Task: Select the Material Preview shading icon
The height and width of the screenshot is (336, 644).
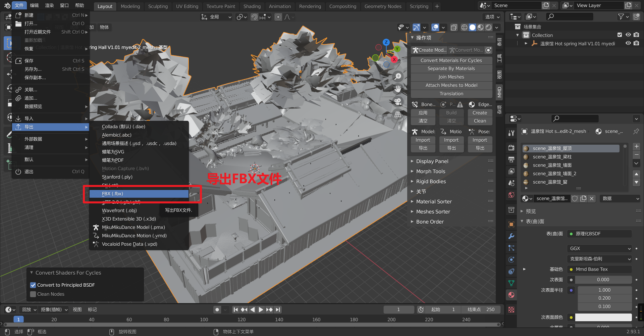Action: point(480,27)
